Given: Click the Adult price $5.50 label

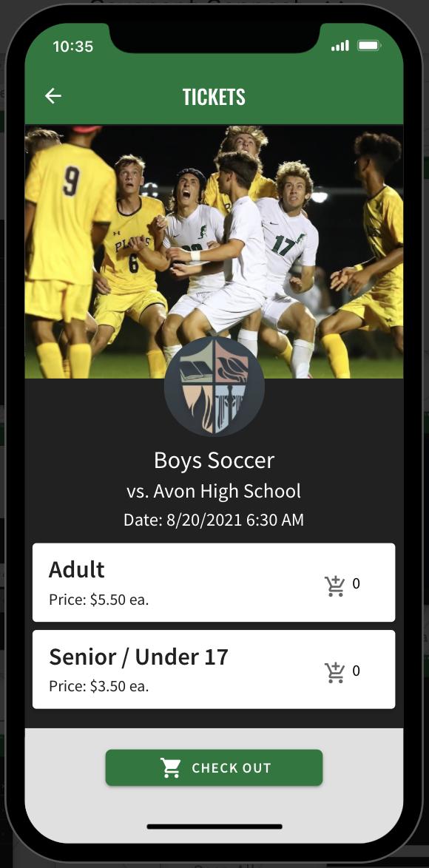Looking at the screenshot, I should tap(98, 600).
